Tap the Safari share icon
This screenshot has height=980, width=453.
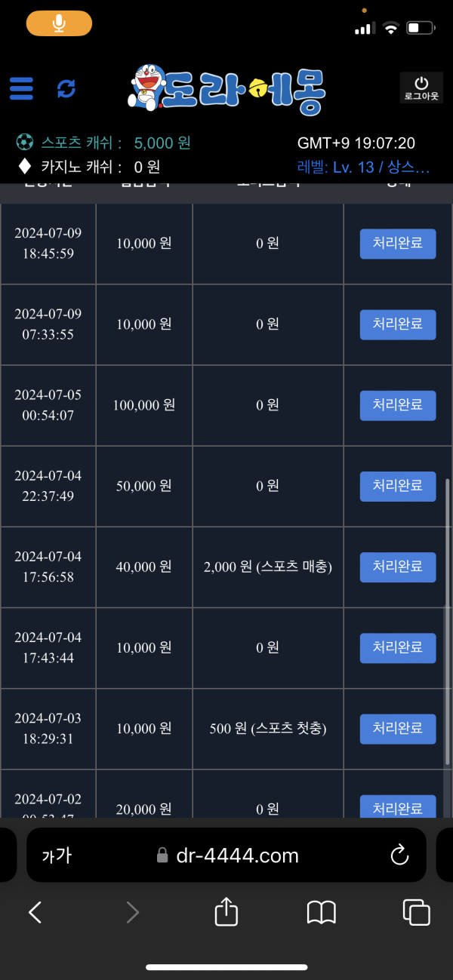[x=226, y=912]
